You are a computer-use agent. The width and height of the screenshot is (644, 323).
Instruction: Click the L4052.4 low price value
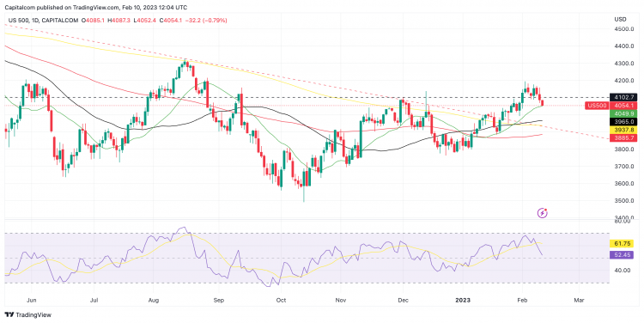click(x=145, y=20)
